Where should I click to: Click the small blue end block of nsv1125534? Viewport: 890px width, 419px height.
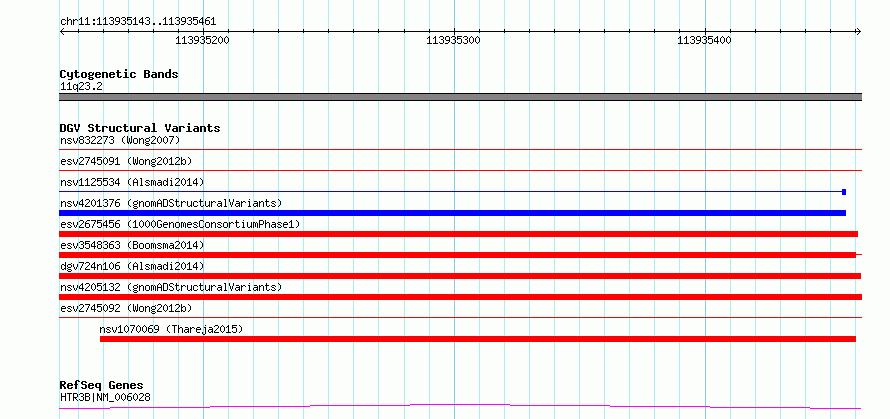tap(844, 192)
